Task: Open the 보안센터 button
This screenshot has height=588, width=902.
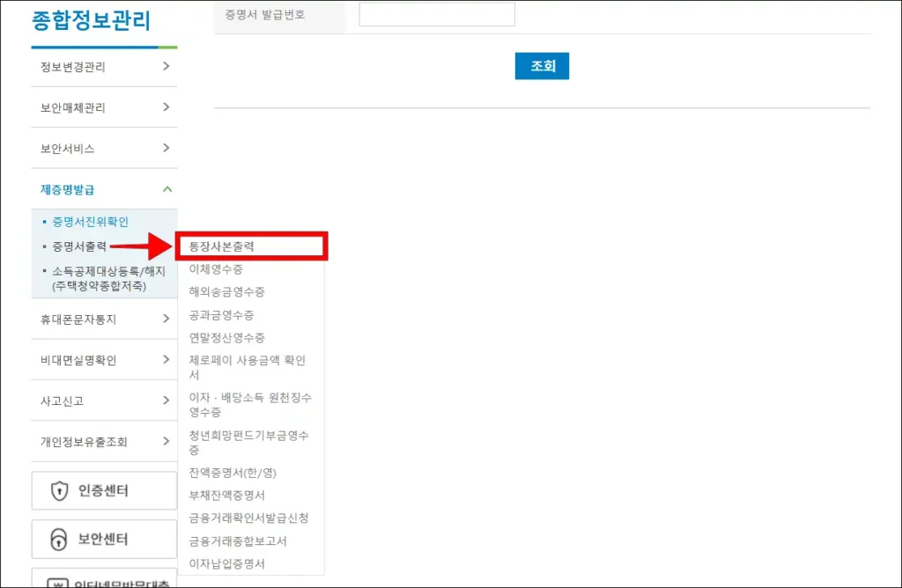Action: [104, 539]
